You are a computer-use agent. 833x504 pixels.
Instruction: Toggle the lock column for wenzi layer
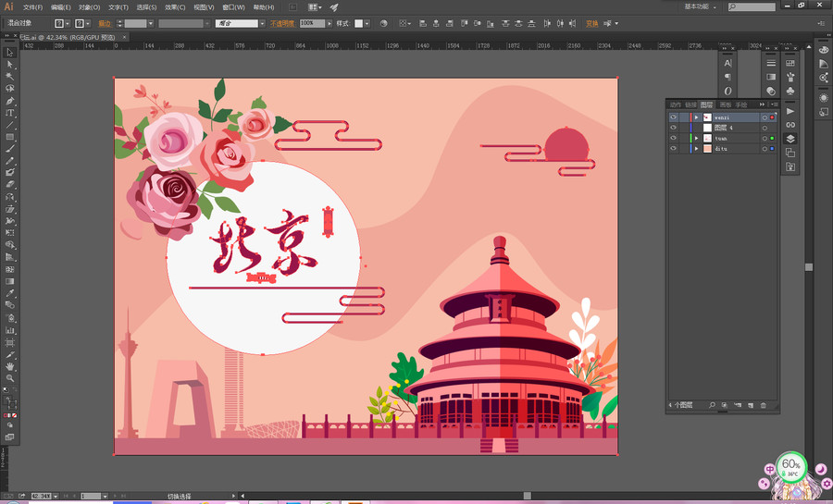(x=684, y=117)
